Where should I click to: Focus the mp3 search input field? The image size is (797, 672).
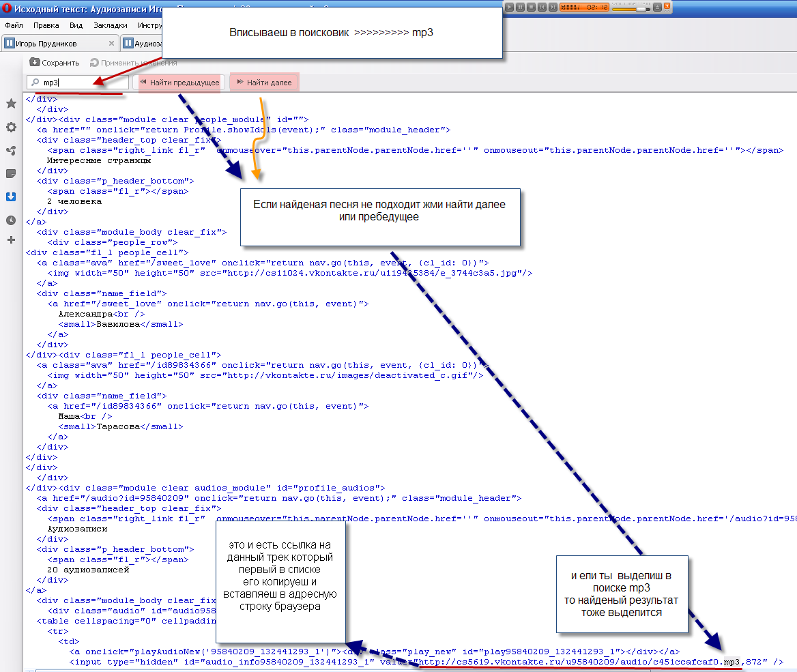(x=78, y=83)
